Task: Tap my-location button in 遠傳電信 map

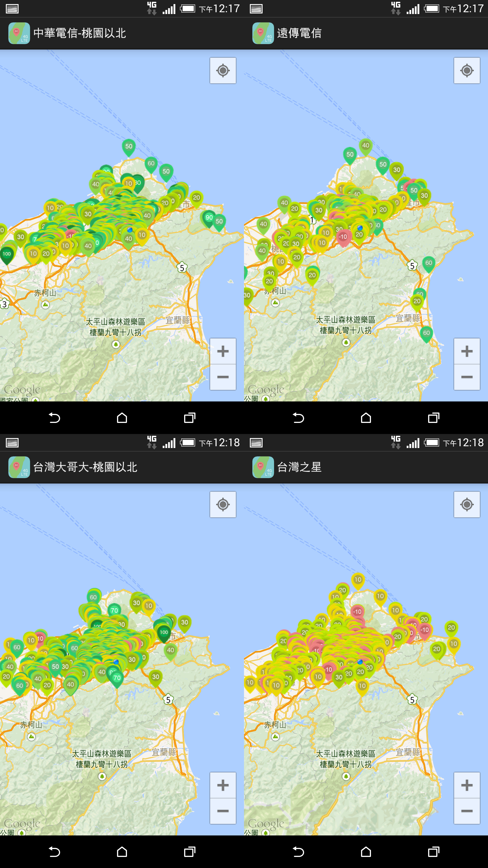Action: pyautogui.click(x=467, y=71)
